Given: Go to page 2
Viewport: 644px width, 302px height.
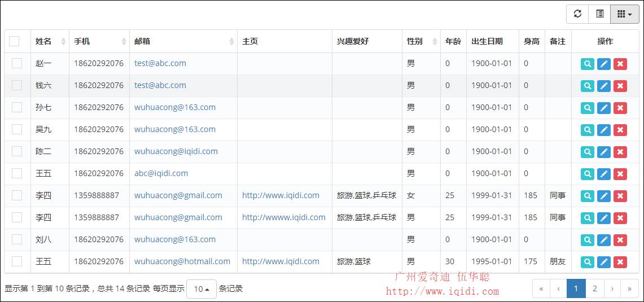Looking at the screenshot, I should [594, 288].
